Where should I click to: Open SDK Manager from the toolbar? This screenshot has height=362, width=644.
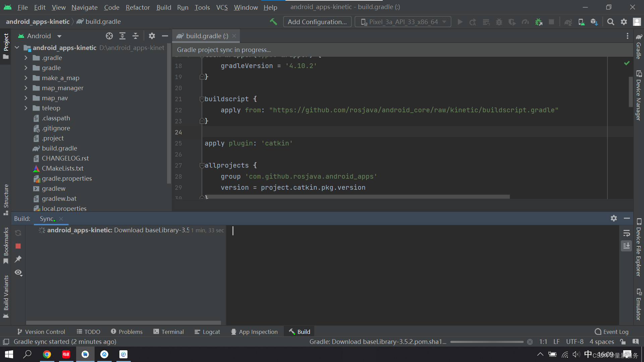[x=594, y=22]
